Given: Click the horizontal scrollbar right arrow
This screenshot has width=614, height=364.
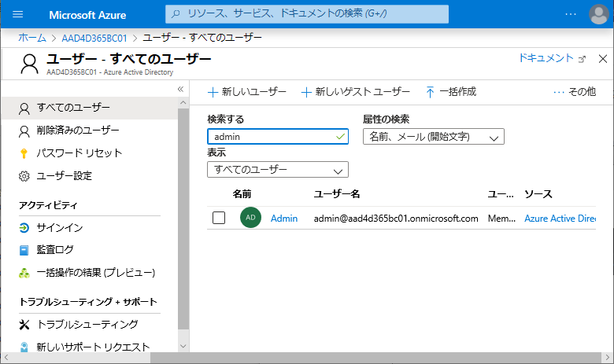Looking at the screenshot, I should point(608,358).
